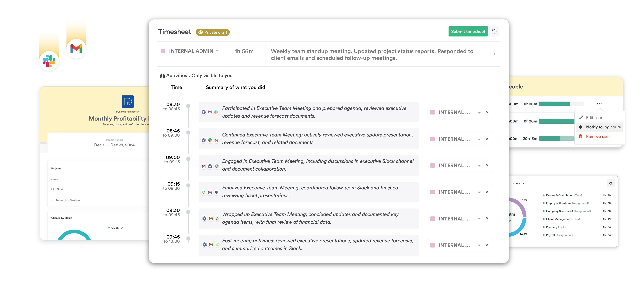Screen dimensions: 644x285
Task: Click the Gmail logo at the top left
Action: 76,49
